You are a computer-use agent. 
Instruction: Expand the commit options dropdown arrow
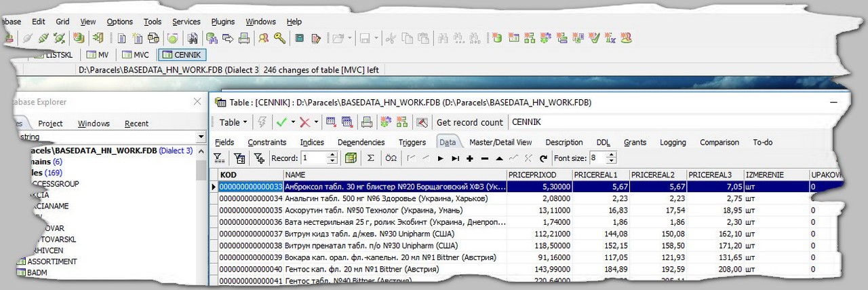pos(293,122)
